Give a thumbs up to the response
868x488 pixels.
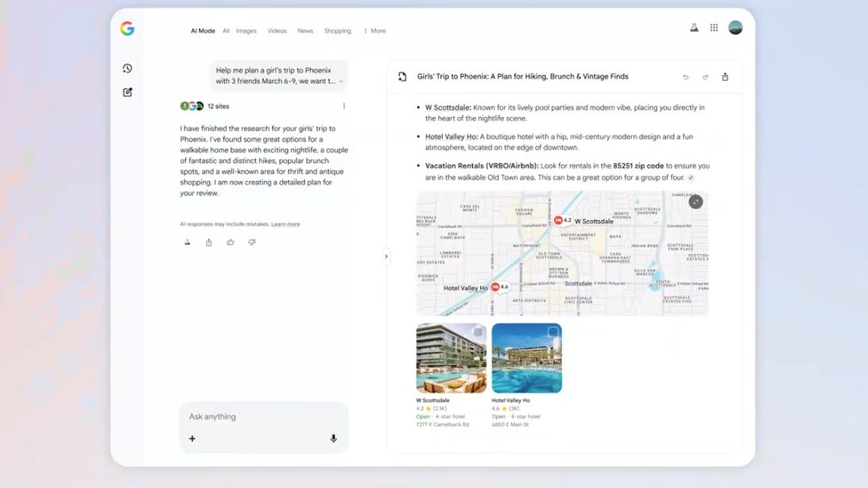230,242
